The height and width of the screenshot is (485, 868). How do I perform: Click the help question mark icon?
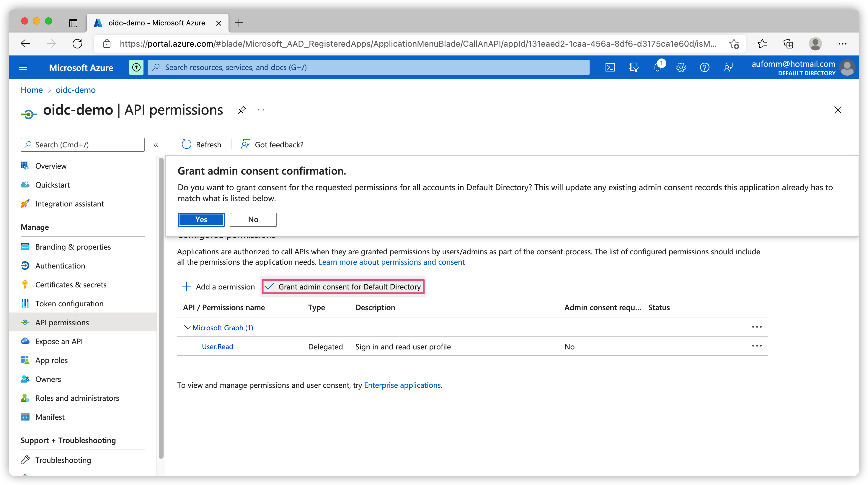point(704,67)
